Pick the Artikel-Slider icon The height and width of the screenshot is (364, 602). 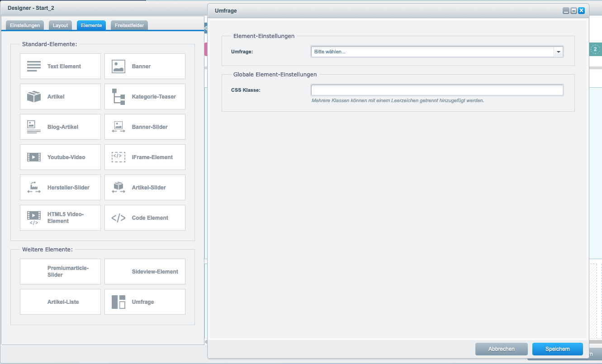tap(119, 188)
